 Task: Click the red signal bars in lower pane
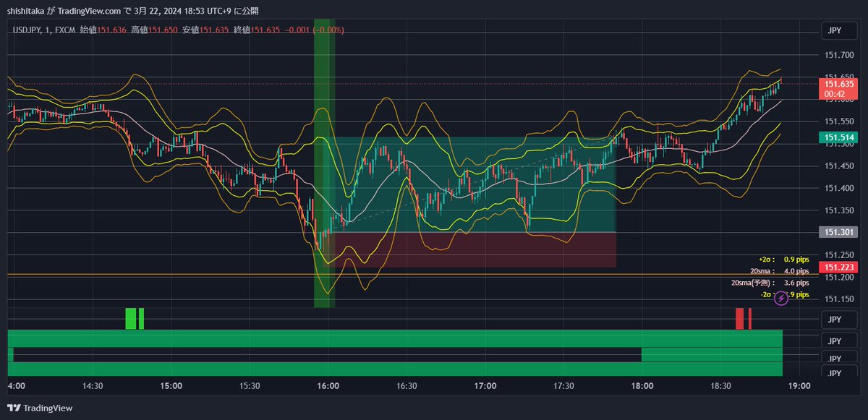click(744, 319)
